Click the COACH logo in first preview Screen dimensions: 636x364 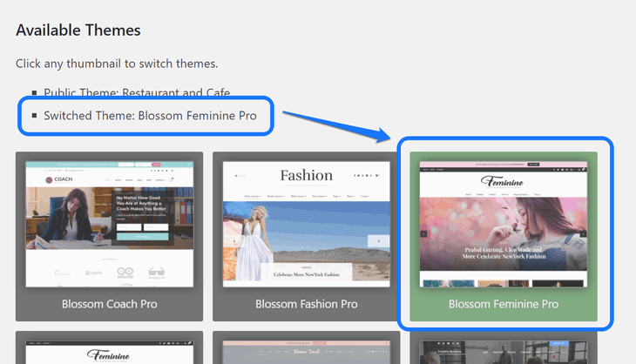[x=59, y=179]
